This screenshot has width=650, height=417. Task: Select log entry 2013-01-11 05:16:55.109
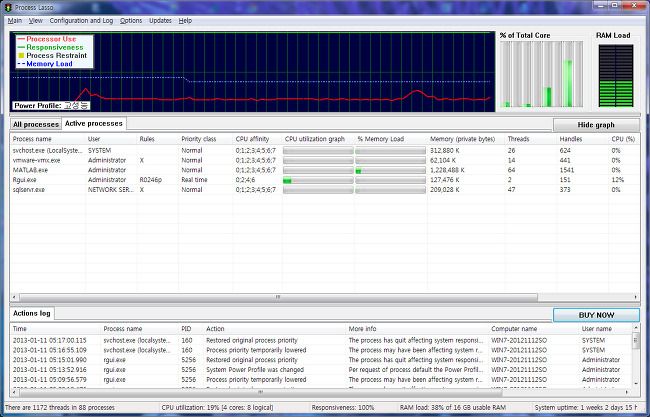coord(321,350)
